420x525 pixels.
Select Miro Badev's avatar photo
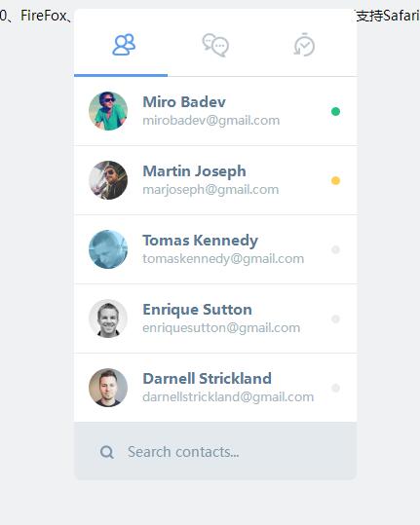point(108,111)
